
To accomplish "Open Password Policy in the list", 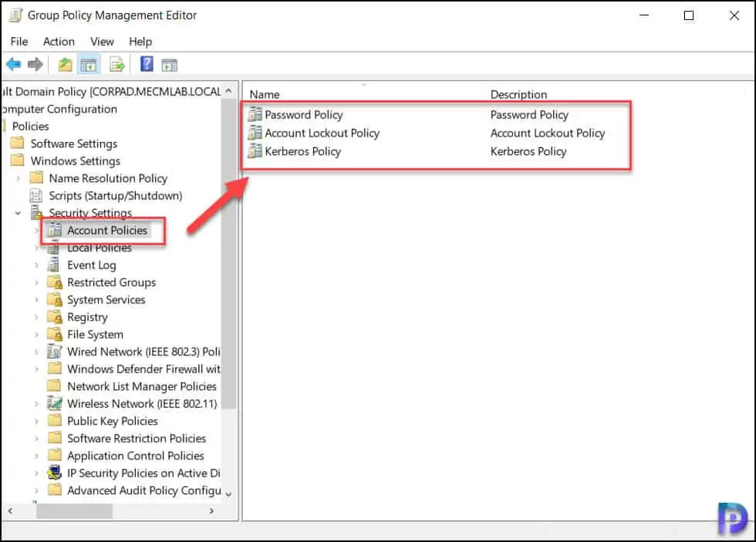I will pos(304,115).
